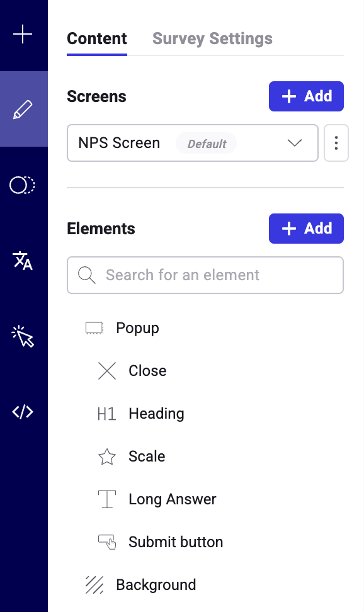Select the Content tab

(x=97, y=38)
